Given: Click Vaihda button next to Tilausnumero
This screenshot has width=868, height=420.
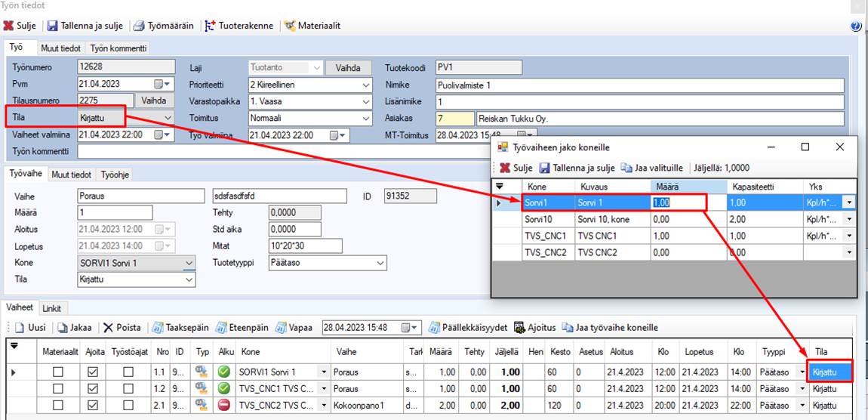Looking at the screenshot, I should click(x=154, y=100).
